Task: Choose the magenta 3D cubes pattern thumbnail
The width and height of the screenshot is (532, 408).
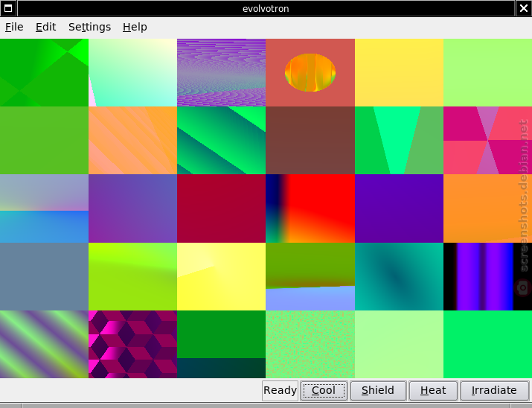Action: (x=132, y=344)
